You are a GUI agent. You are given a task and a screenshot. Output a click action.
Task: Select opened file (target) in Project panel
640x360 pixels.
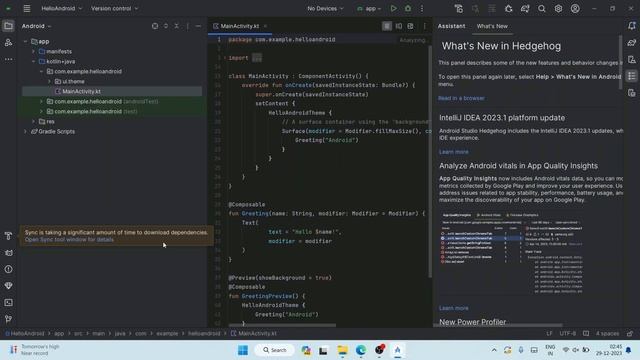coord(155,26)
